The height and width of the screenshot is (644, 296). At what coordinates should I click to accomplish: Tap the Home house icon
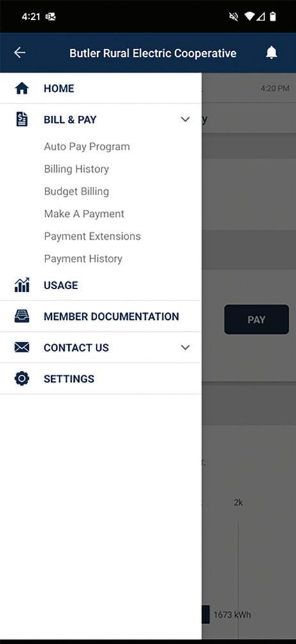pyautogui.click(x=22, y=88)
